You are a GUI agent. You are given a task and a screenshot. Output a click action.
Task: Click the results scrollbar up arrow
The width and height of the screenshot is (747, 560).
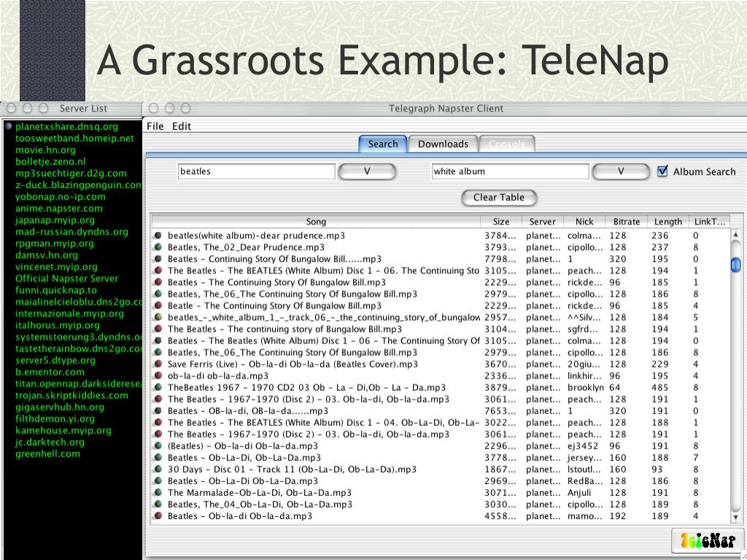[735, 235]
